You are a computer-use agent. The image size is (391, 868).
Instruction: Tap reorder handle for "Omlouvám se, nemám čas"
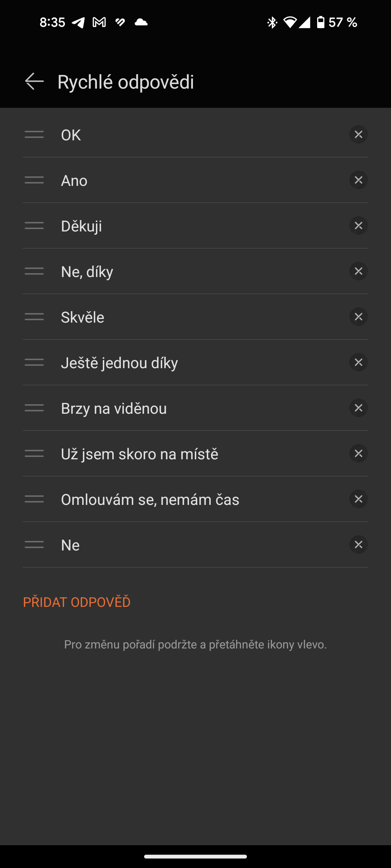point(34,499)
